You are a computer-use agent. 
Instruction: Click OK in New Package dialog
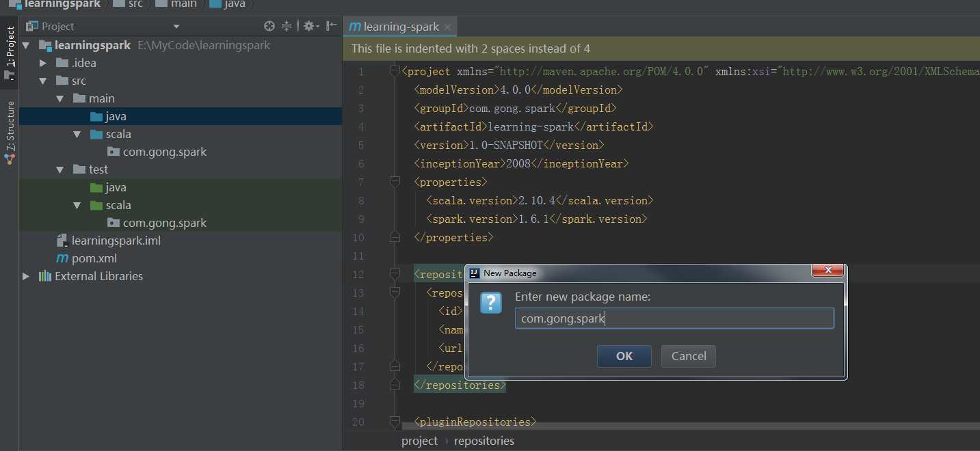tap(624, 356)
